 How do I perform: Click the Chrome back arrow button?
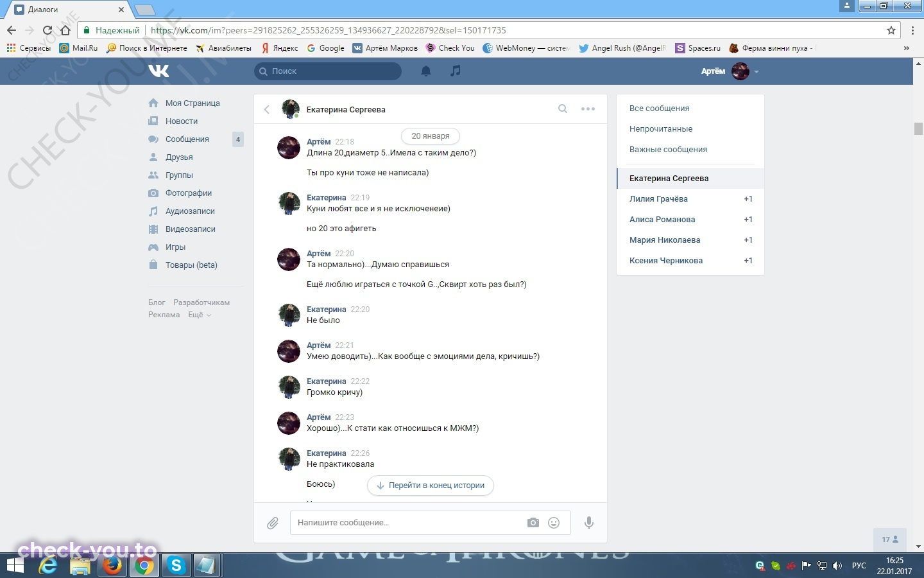12,30
